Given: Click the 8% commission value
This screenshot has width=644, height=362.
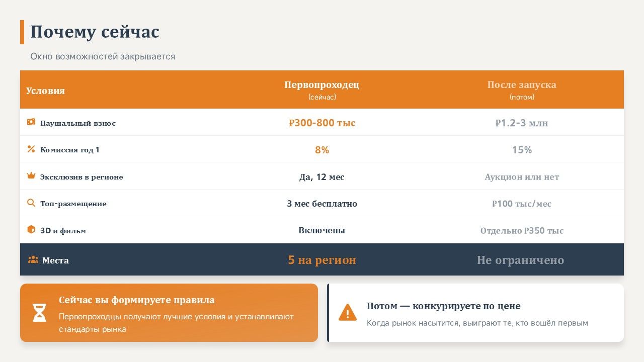Looking at the screenshot, I should [x=322, y=150].
